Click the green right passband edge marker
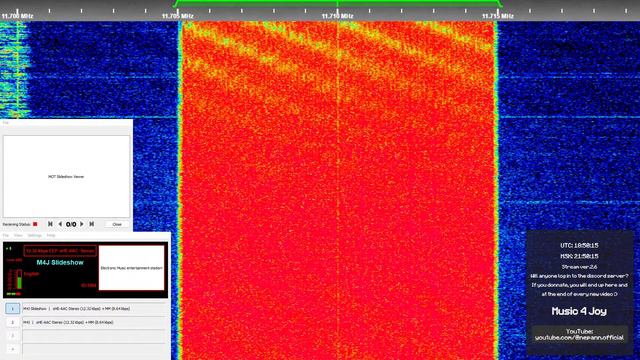 point(499,4)
